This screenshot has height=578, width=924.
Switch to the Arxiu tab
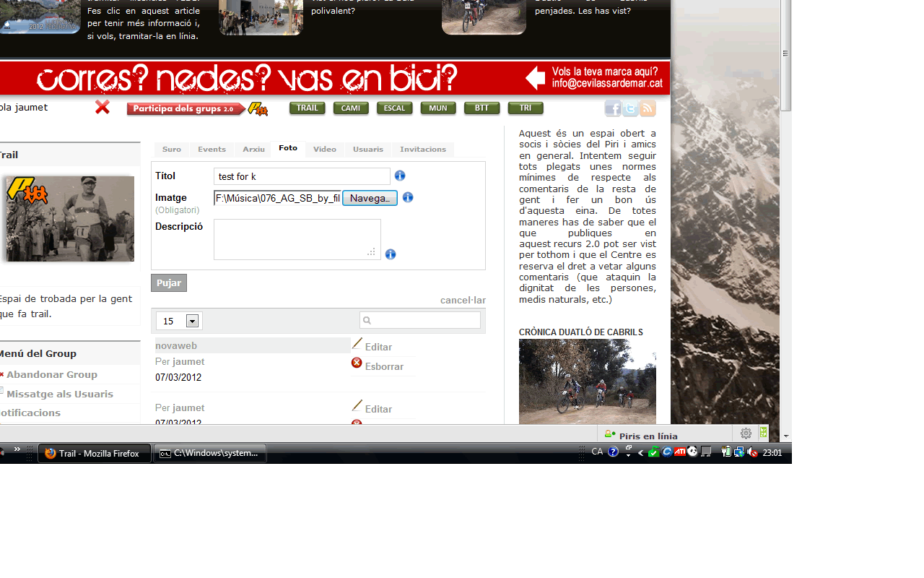[253, 150]
